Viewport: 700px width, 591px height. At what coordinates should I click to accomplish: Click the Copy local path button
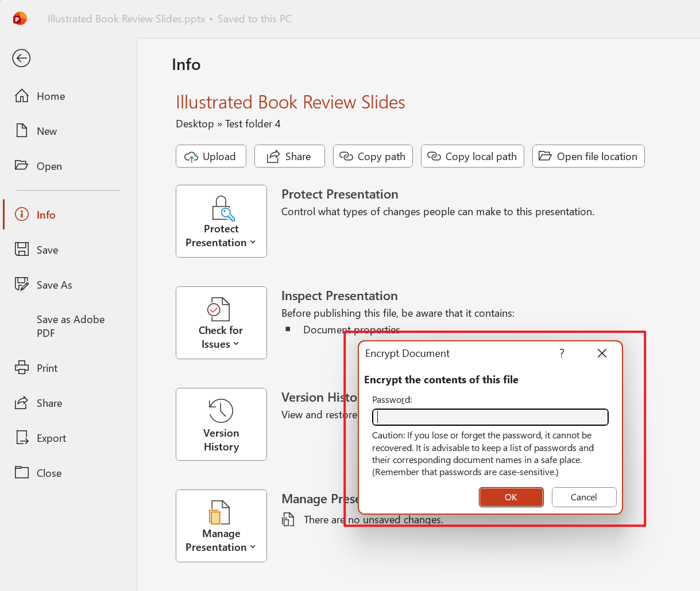point(472,156)
